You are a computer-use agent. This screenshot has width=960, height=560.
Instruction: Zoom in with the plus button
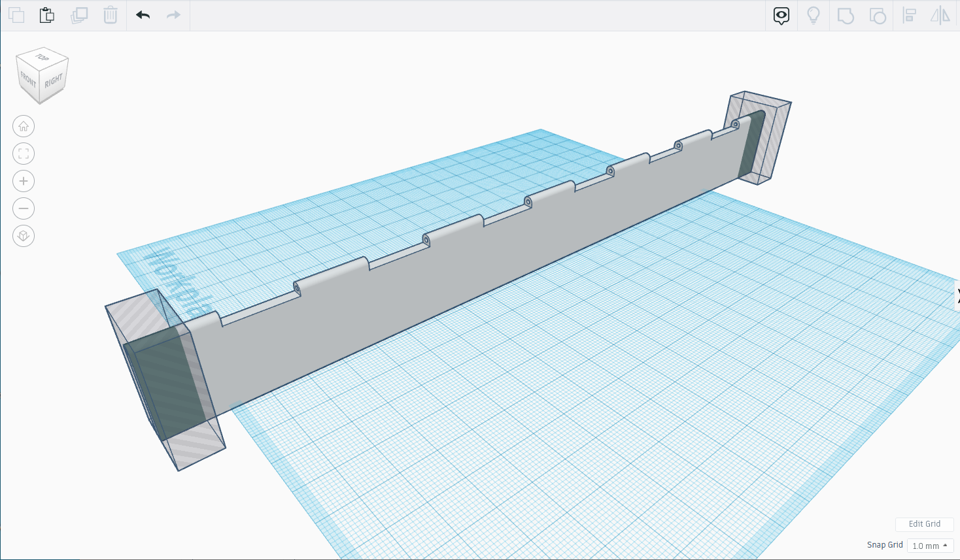pos(24,181)
